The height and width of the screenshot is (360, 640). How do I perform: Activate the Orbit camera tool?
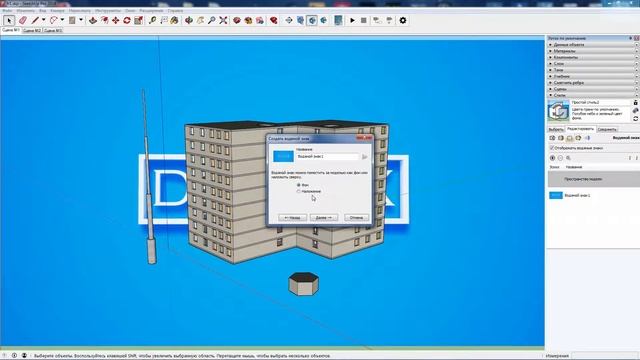(x=189, y=20)
